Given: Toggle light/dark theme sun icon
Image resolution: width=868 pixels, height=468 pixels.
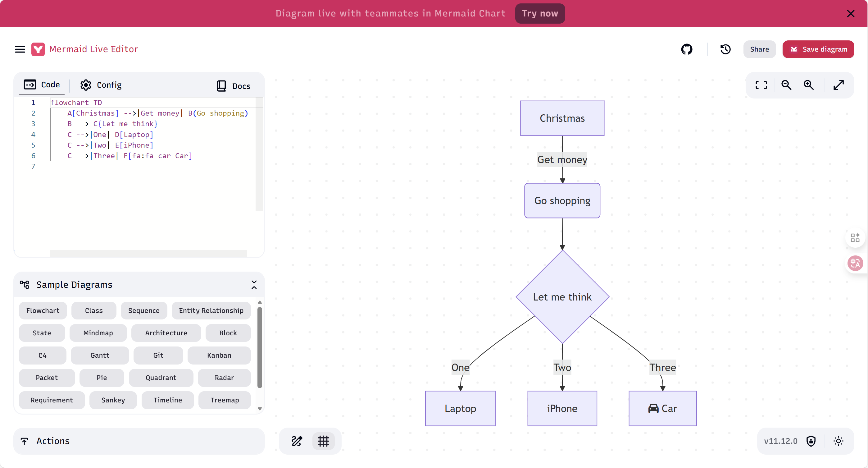Looking at the screenshot, I should 838,441.
